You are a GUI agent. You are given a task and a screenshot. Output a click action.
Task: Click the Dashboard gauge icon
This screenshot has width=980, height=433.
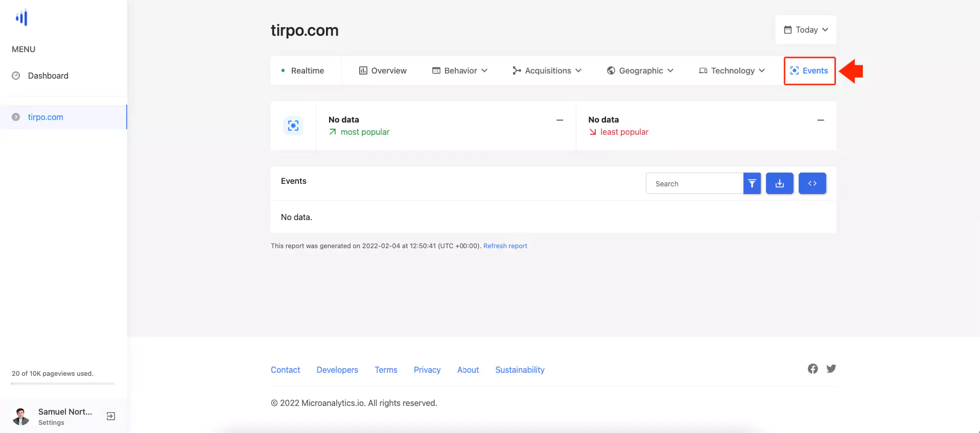coord(16,76)
